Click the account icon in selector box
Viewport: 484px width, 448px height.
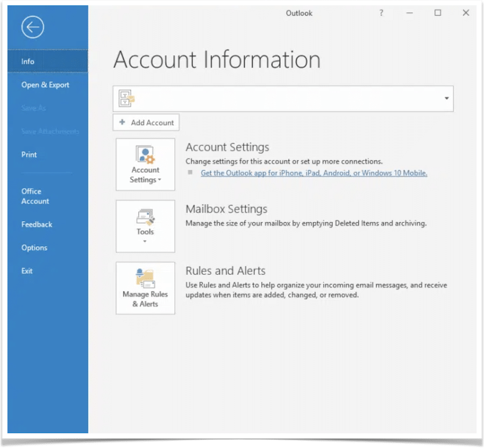point(127,99)
